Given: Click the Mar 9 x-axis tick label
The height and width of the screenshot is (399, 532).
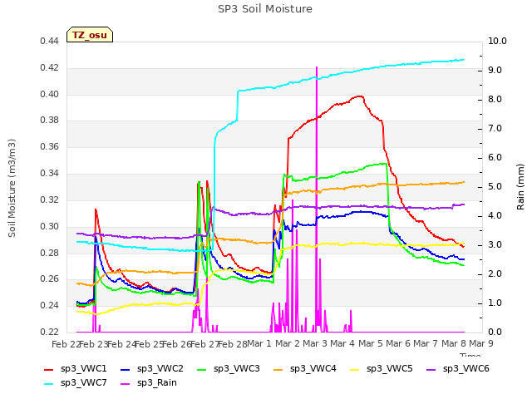Looking at the screenshot, I should tap(481, 343).
